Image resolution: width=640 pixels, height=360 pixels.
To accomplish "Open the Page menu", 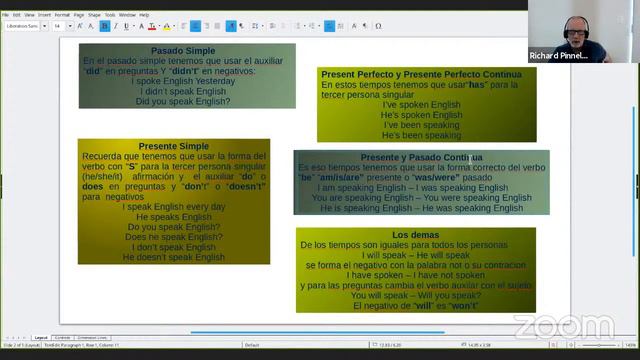I will pos(79,15).
